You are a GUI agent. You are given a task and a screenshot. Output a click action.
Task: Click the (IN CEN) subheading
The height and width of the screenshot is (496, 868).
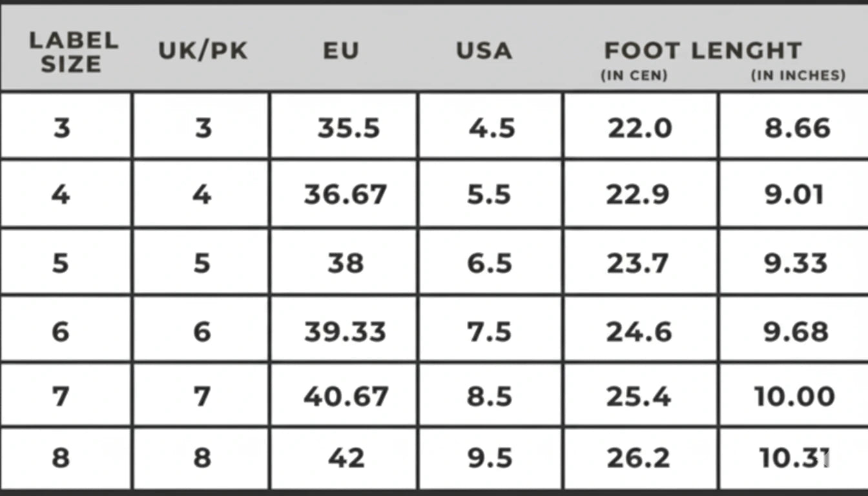[634, 76]
